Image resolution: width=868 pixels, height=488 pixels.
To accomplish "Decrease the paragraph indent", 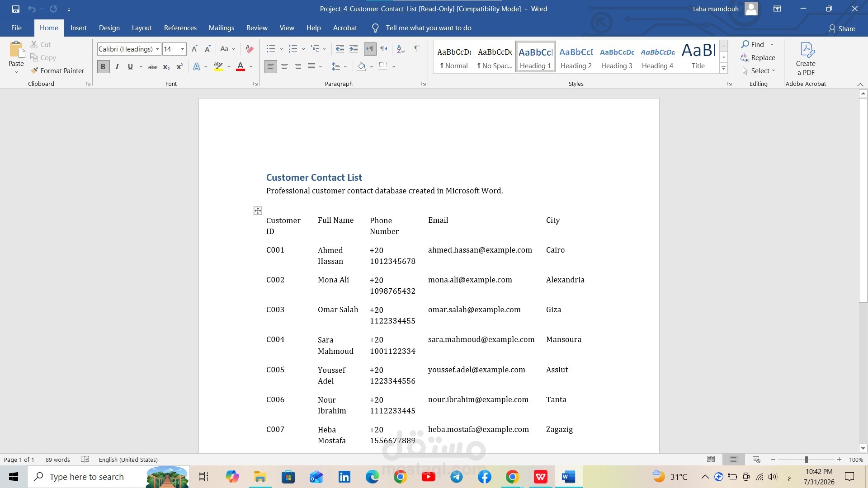I will pos(340,49).
